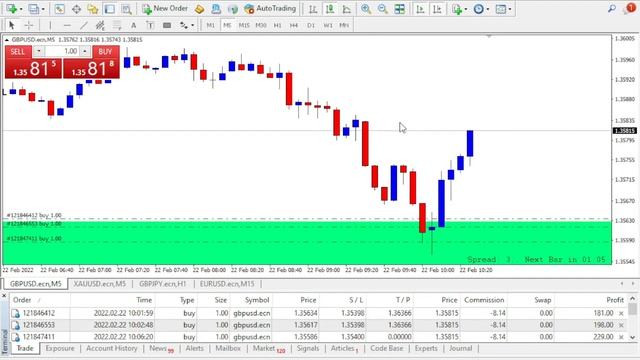Switch chart to Candlesticks view
640x360 pixels.
(330, 9)
